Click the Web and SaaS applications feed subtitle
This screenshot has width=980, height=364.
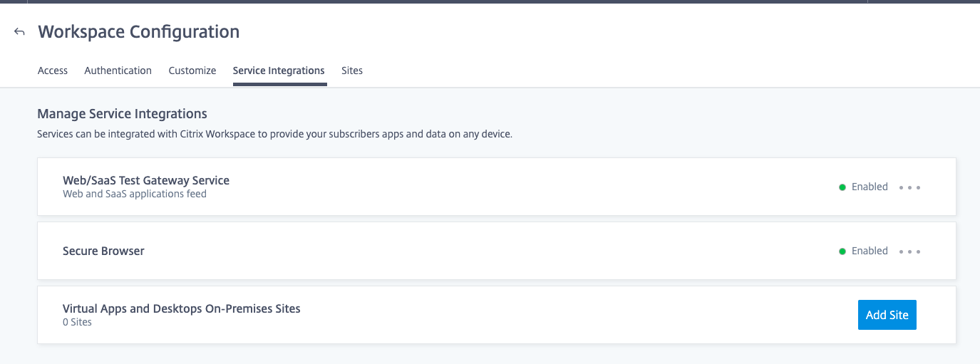[135, 194]
